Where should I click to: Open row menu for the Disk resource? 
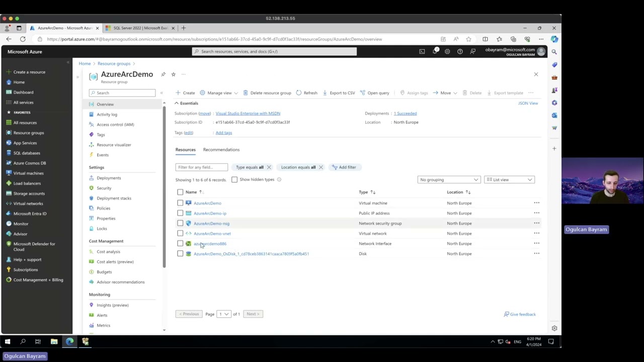pos(536,253)
